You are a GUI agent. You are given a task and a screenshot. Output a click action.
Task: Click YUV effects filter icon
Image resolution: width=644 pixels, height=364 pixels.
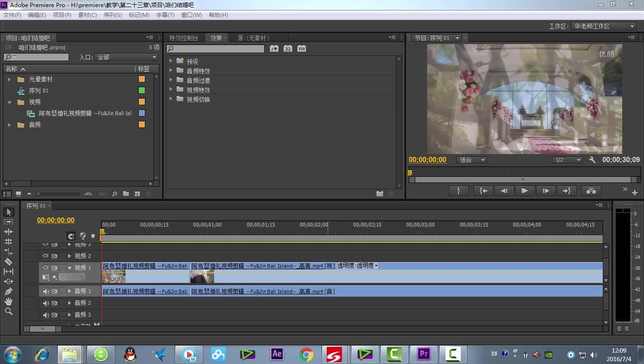pyautogui.click(x=302, y=48)
